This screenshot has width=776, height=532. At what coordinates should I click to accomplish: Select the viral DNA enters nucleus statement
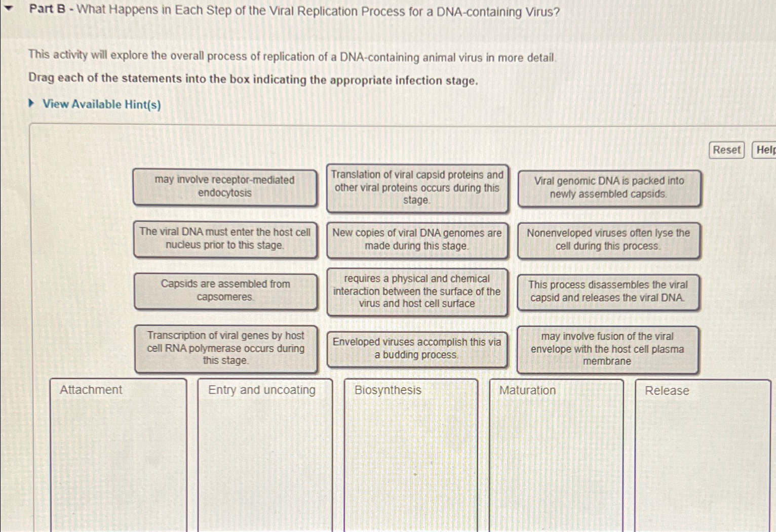click(x=225, y=239)
